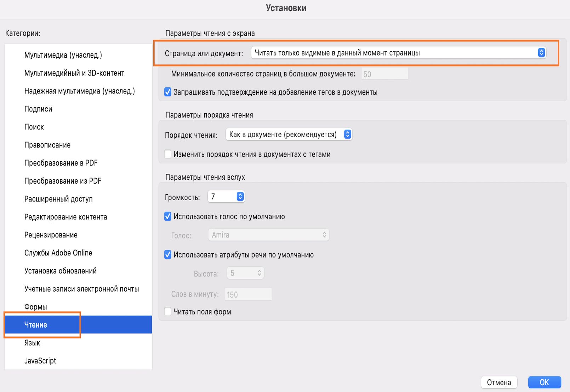Click the minimum page count field
The height and width of the screenshot is (392, 570).
coord(384,74)
